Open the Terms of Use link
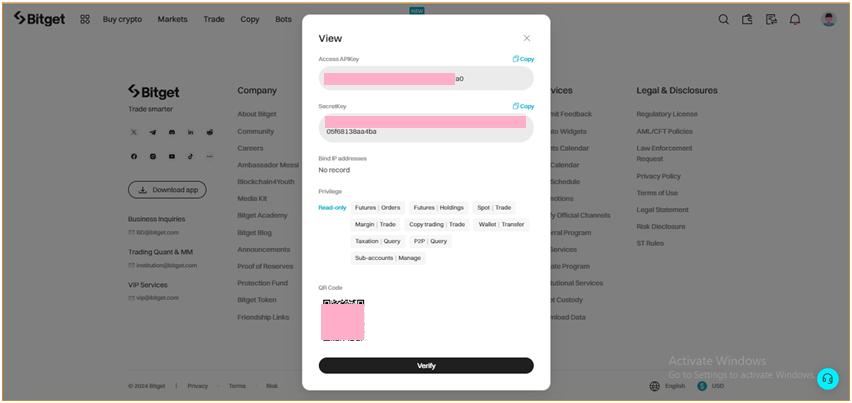852x403 pixels. 657,193
